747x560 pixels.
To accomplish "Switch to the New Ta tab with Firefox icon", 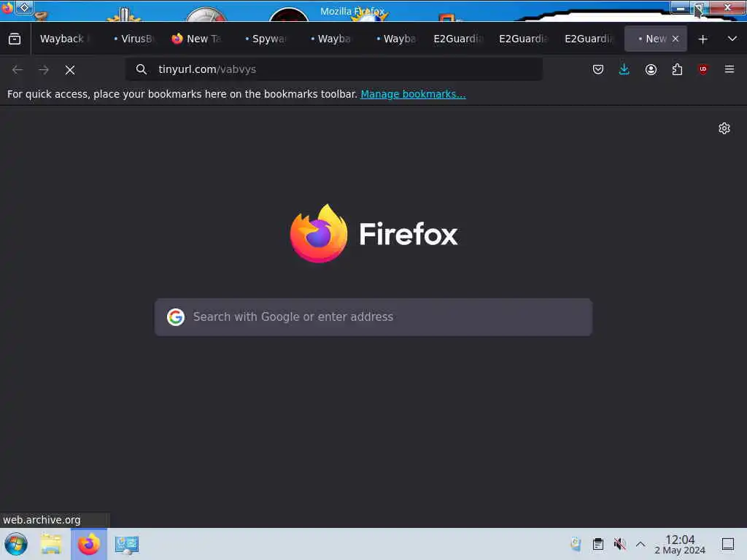I will tap(198, 39).
